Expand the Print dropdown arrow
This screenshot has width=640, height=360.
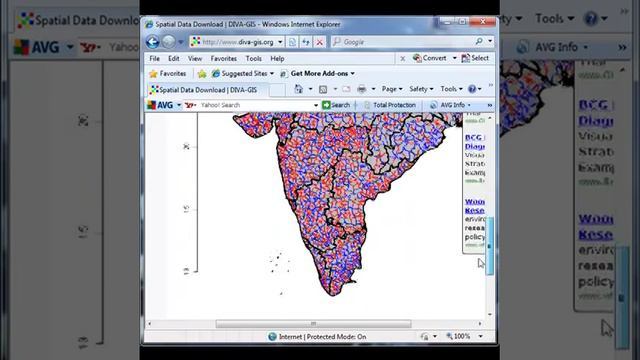373,89
